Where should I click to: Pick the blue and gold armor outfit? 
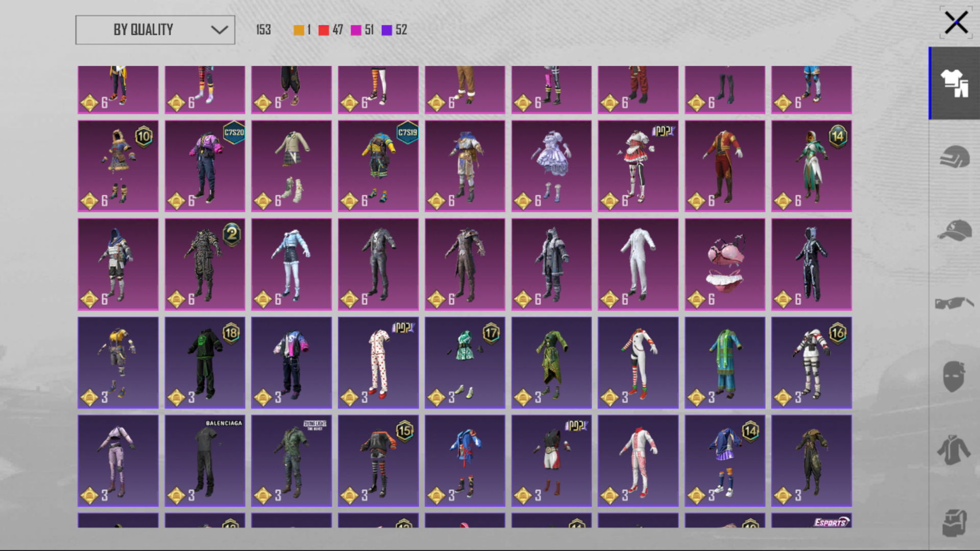(465, 166)
